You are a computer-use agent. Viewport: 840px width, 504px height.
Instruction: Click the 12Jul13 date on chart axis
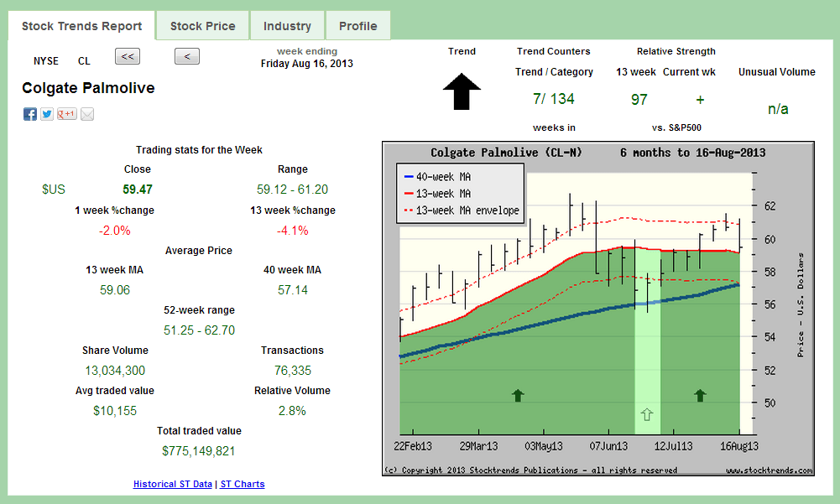[x=673, y=446]
